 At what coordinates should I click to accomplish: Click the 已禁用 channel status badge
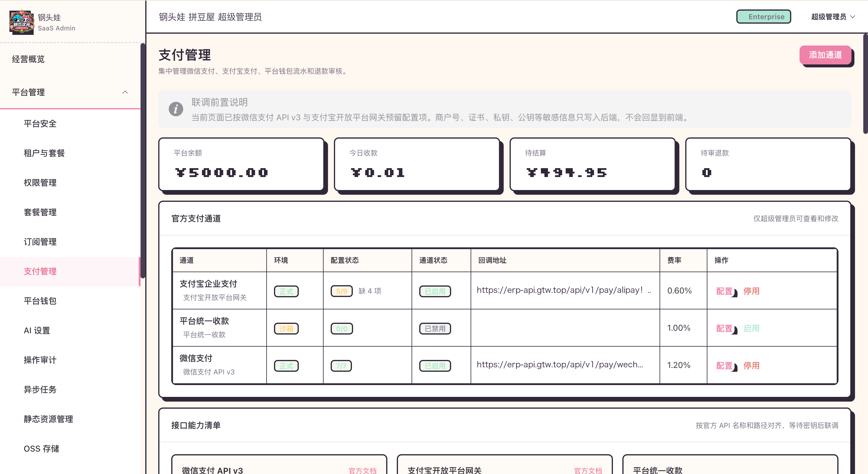pyautogui.click(x=435, y=328)
